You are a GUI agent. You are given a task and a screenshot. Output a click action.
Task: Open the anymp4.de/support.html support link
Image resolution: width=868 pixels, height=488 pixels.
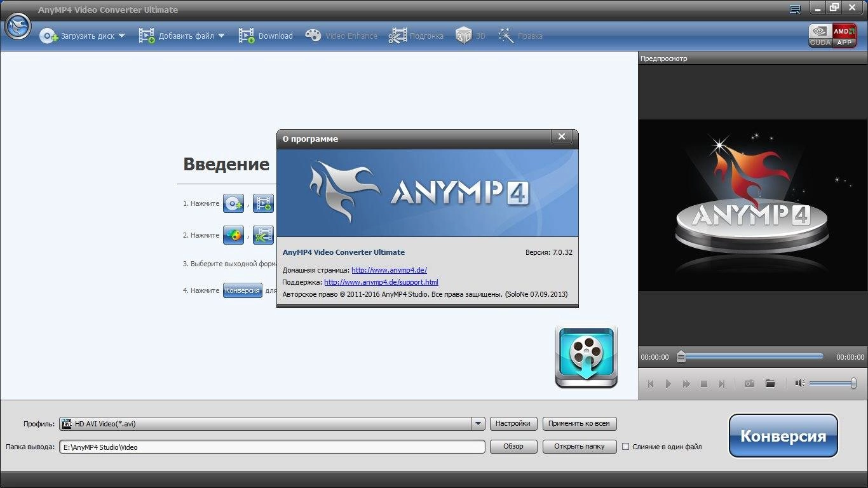(x=381, y=282)
